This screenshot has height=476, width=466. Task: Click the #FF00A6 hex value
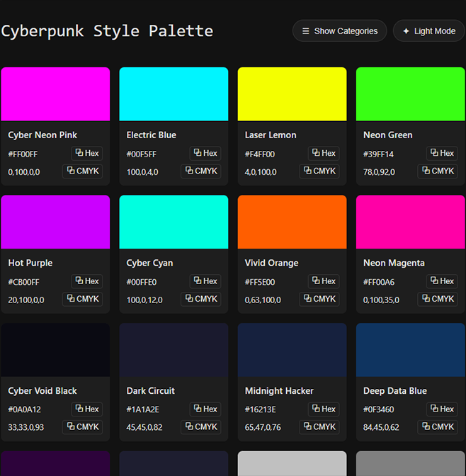point(379,282)
